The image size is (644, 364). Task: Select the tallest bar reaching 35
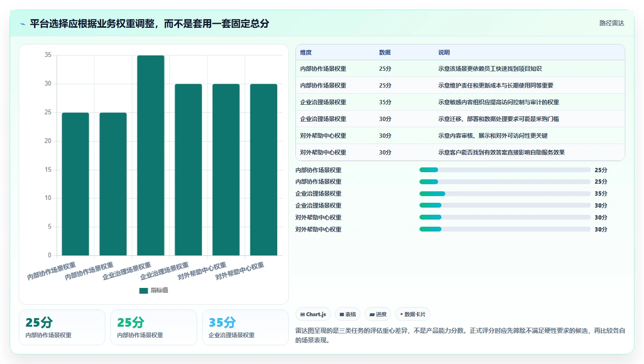pyautogui.click(x=151, y=155)
